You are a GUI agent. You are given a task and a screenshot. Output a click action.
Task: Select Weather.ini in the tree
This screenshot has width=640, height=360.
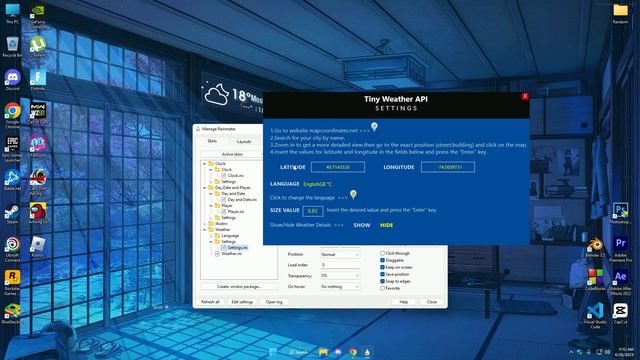coord(231,254)
